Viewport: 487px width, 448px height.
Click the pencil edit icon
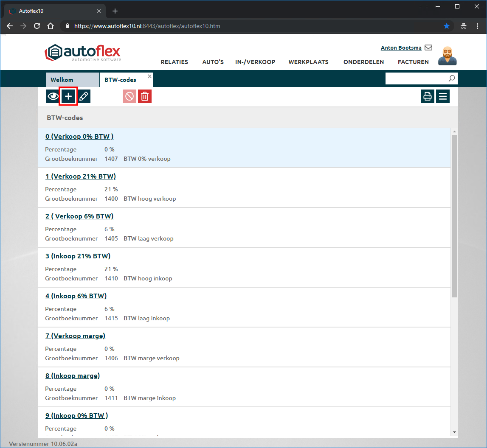[84, 96]
